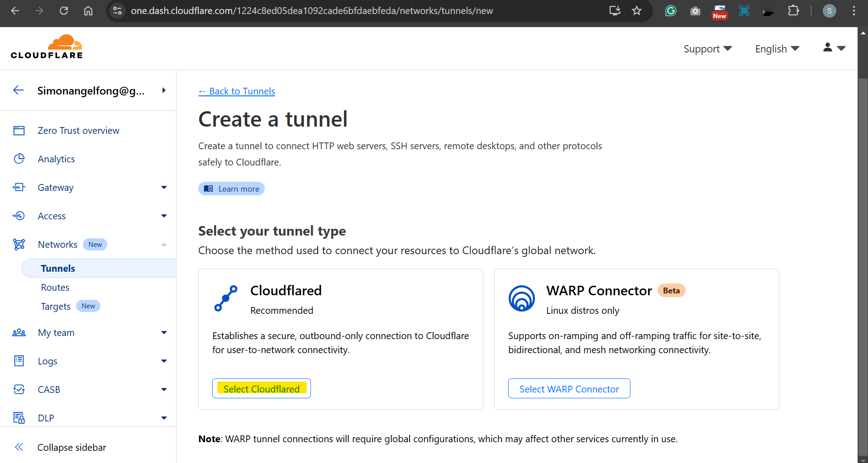This screenshot has height=463, width=868.
Task: Click the 'Recommended' label under Cloudflared
Action: (281, 311)
